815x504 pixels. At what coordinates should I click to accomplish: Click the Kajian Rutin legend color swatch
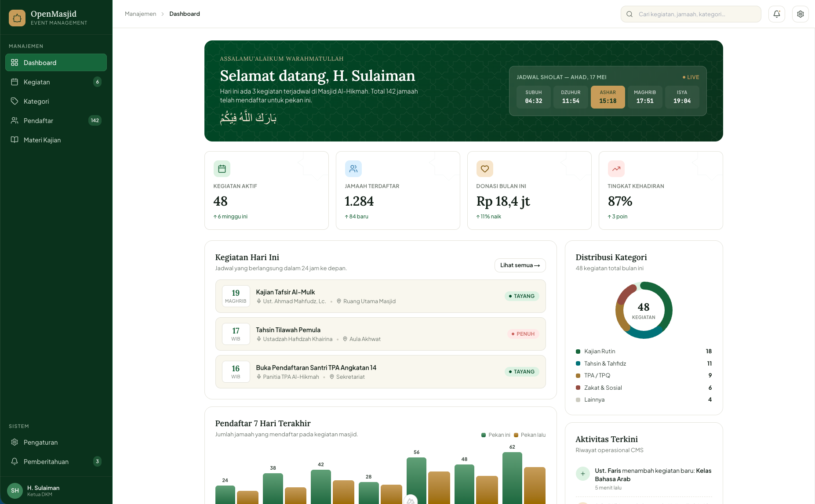click(x=578, y=352)
